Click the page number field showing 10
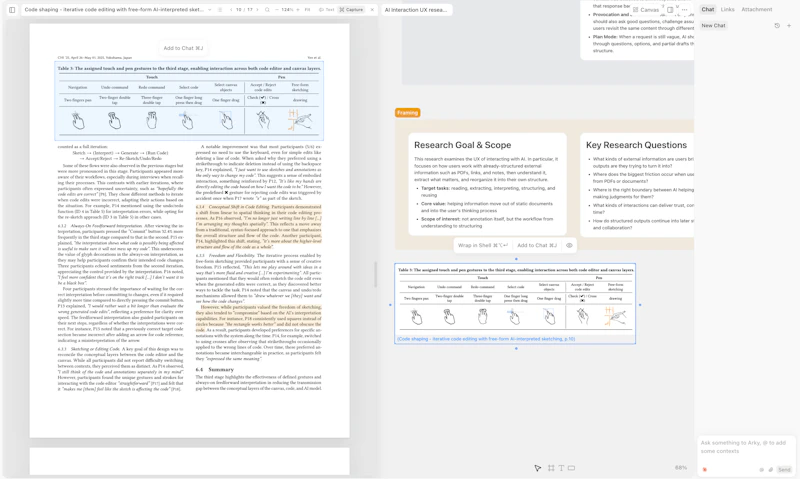Screen dimensions: 800x479 tap(239, 10)
